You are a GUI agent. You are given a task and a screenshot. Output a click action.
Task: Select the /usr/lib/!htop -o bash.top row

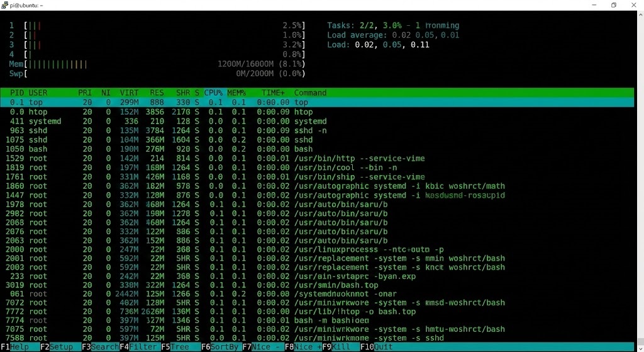click(317, 312)
